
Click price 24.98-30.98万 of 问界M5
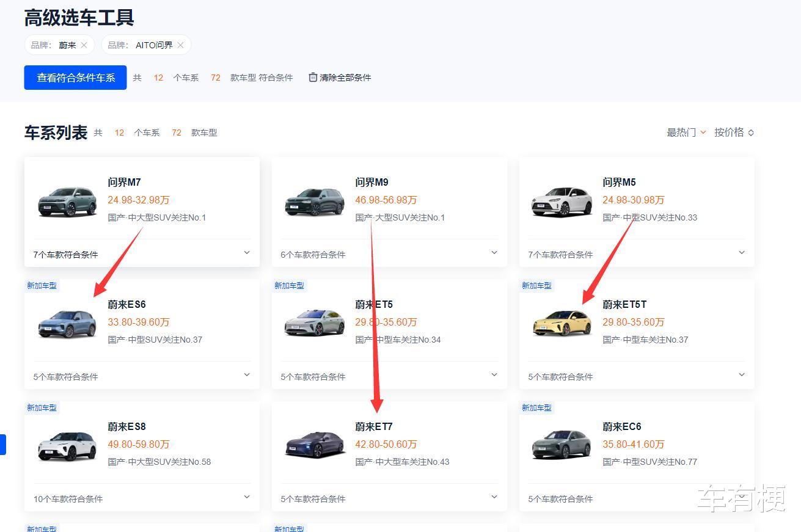[x=634, y=200]
